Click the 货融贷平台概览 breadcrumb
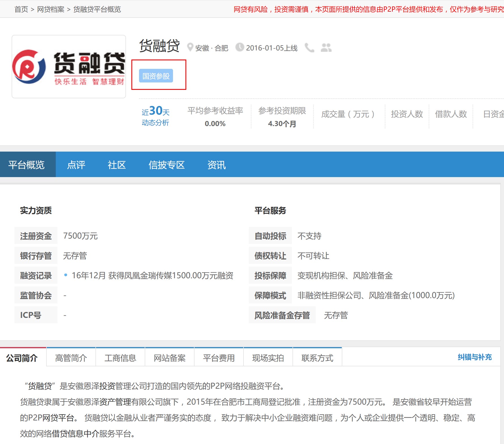 (97, 9)
